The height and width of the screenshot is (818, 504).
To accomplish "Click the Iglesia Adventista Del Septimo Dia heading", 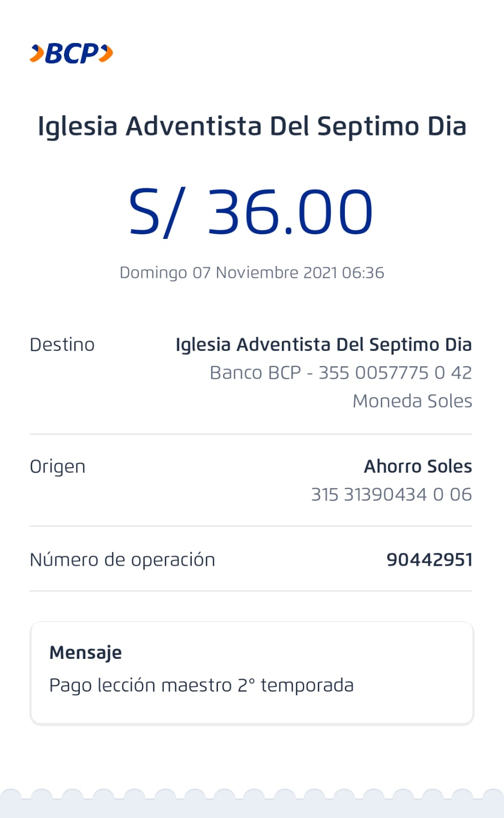I will click(x=252, y=126).
